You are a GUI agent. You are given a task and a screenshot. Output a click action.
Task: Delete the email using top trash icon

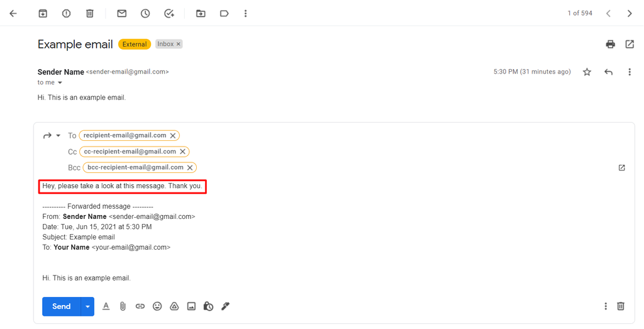(x=89, y=14)
